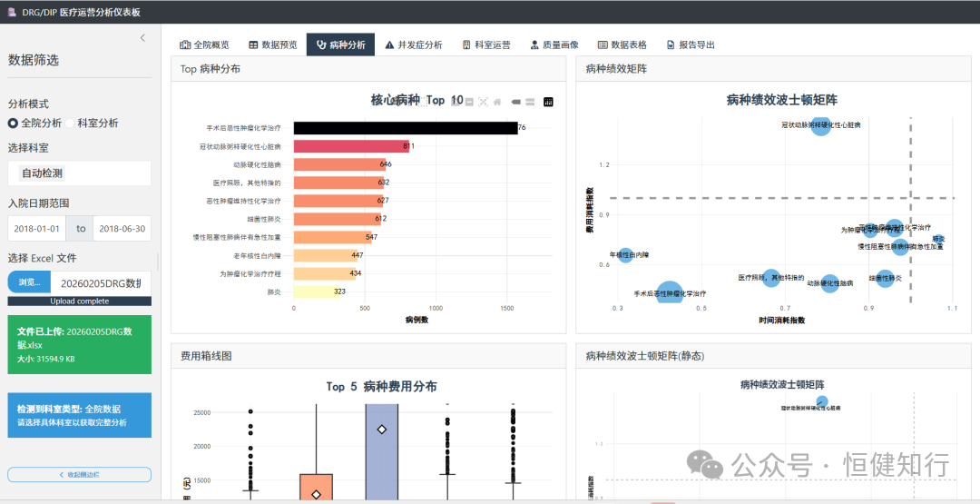
Task: Select the 病种分析 tab
Action: click(x=340, y=44)
